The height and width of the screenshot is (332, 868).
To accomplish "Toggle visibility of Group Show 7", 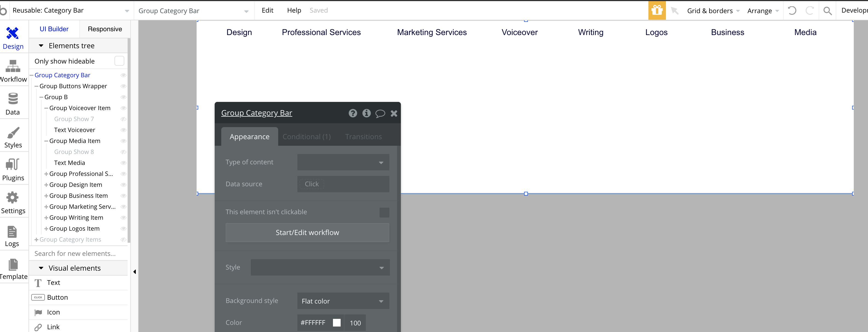I will coord(123,119).
